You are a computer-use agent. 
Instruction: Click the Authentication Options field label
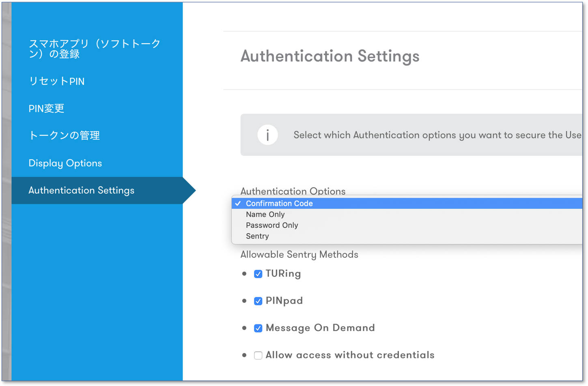(293, 191)
